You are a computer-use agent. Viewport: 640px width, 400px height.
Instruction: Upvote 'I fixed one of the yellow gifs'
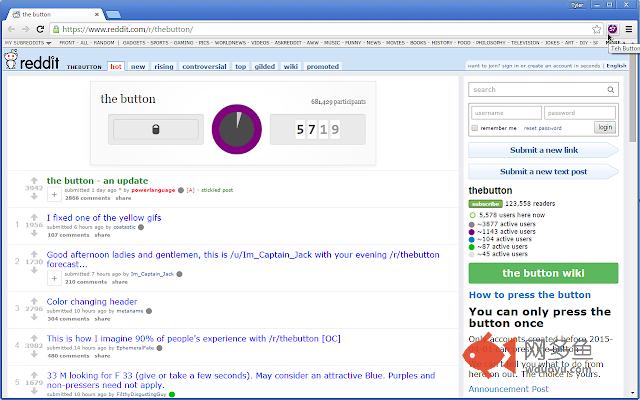pos(34,217)
